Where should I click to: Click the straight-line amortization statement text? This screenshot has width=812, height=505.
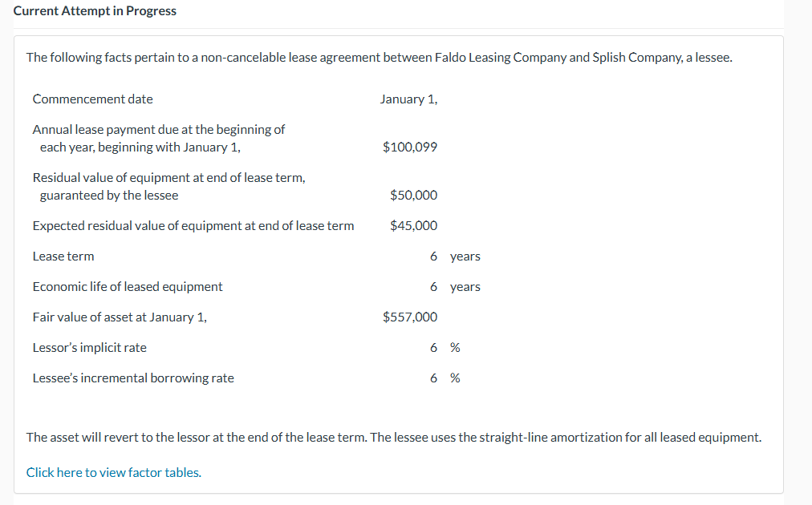393,437
